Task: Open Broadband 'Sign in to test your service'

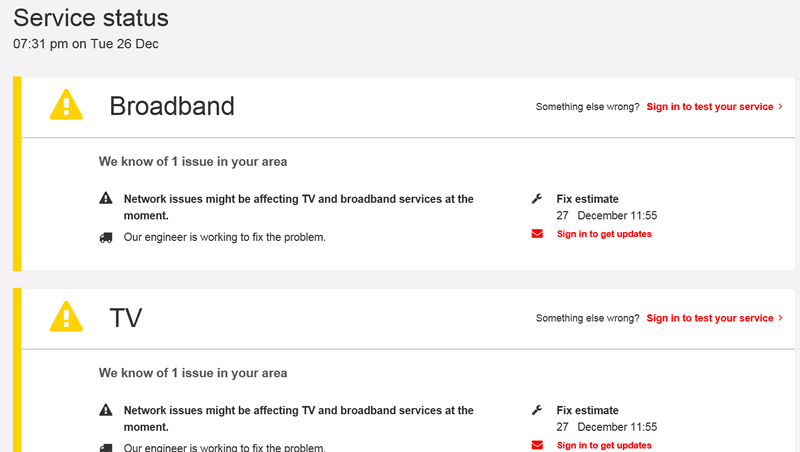Action: click(x=710, y=106)
